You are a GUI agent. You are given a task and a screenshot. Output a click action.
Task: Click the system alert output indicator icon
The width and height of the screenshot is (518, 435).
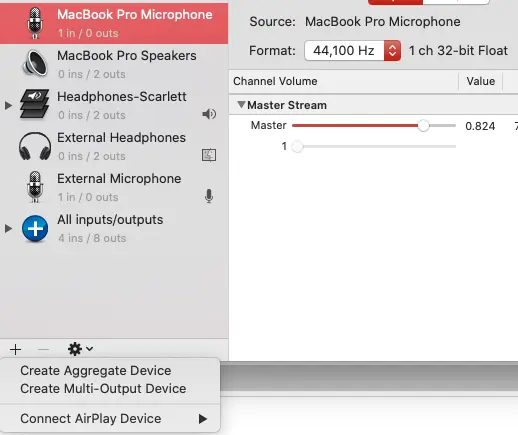tap(209, 155)
